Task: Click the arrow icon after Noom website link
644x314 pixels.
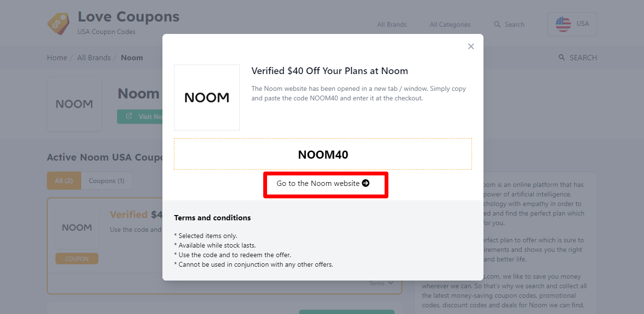Action: point(366,184)
